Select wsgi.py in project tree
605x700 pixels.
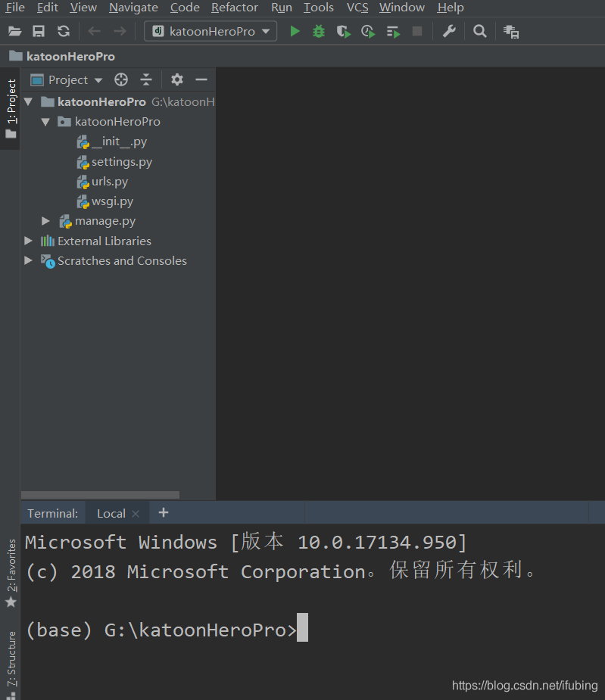pyautogui.click(x=112, y=201)
